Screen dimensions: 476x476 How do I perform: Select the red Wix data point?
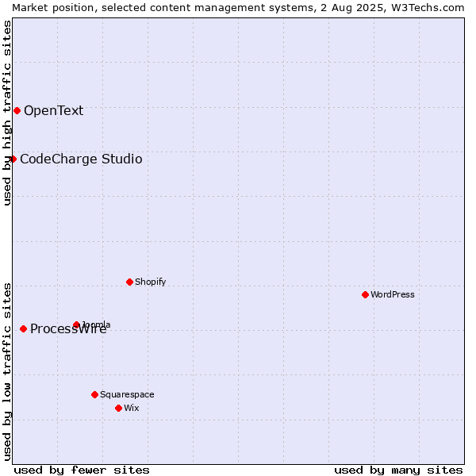[x=119, y=409]
